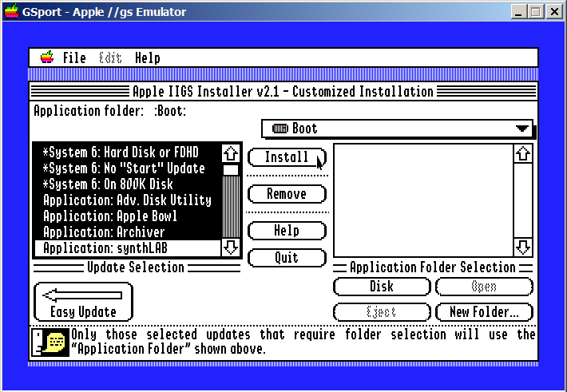
Task: Open the rainbow Apple menu
Action: pos(48,57)
